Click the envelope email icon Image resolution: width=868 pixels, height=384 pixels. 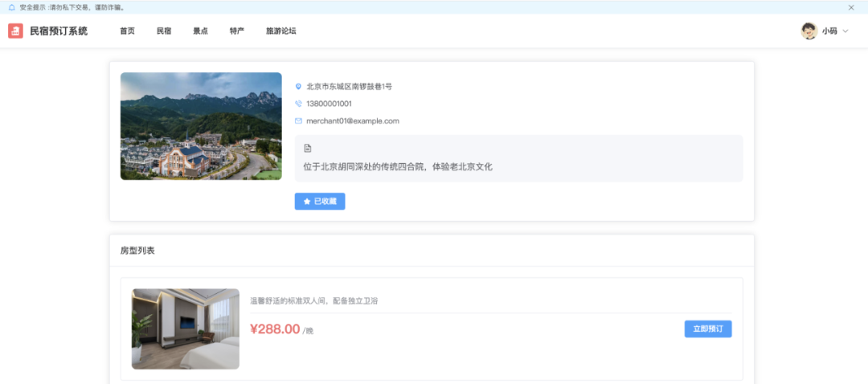click(x=298, y=121)
